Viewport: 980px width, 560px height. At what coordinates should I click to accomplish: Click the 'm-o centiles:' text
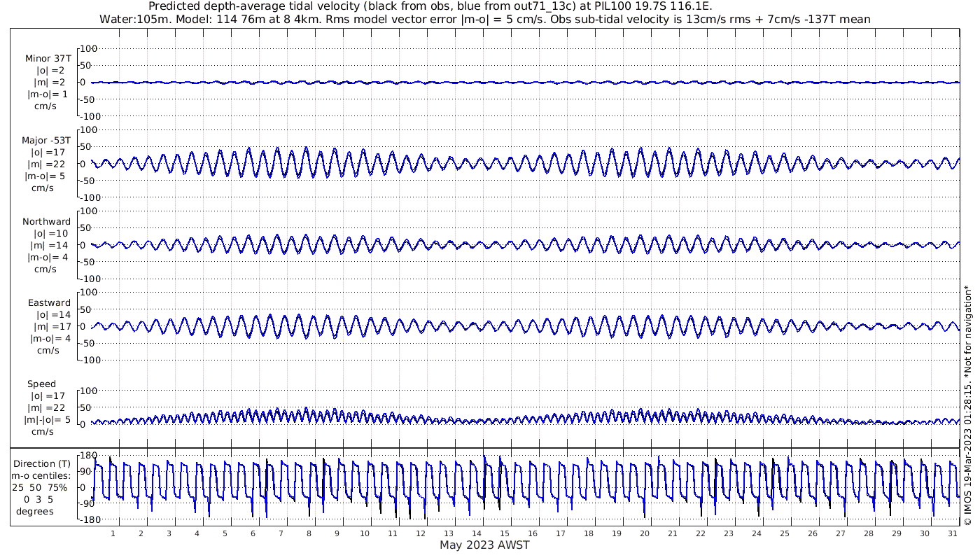[42, 475]
